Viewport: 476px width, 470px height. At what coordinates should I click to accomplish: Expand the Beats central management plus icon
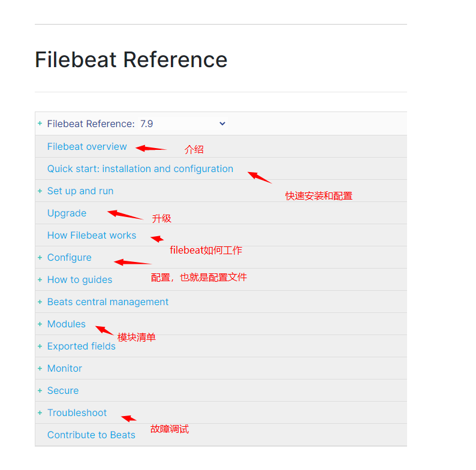(x=40, y=302)
